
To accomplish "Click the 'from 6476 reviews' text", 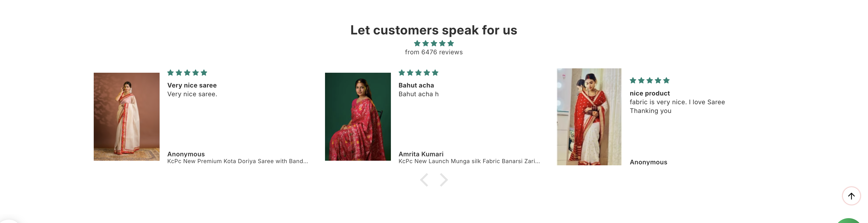I will [x=434, y=52].
